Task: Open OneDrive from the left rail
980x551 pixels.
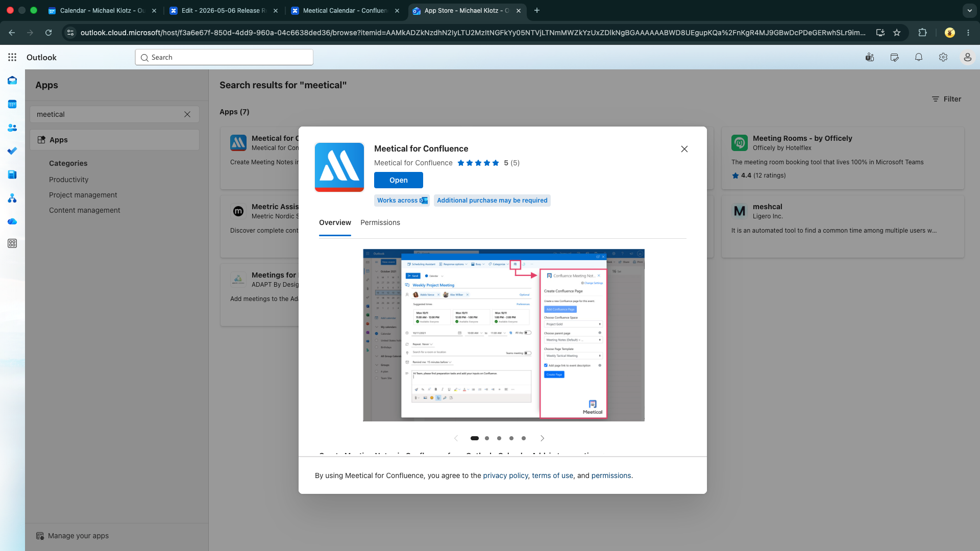Action: 12,221
